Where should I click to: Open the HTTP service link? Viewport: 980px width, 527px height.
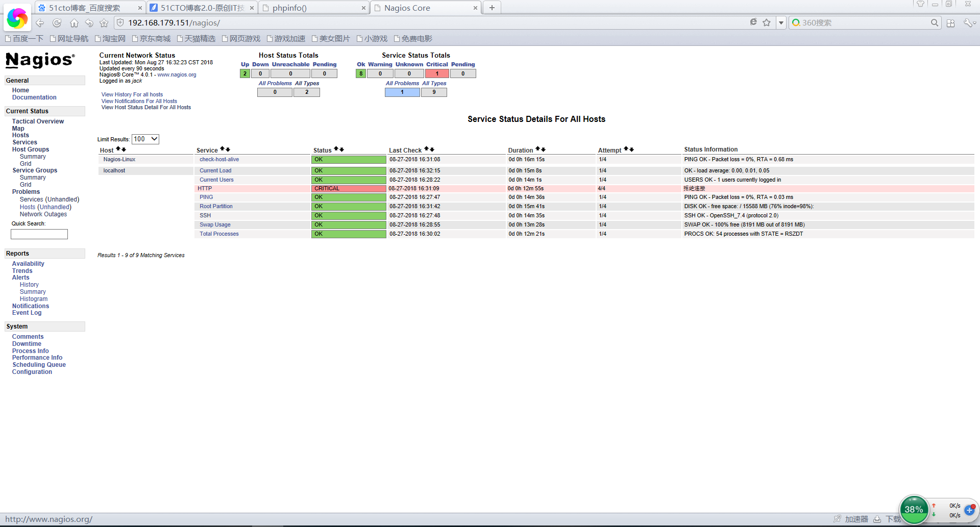pos(205,188)
